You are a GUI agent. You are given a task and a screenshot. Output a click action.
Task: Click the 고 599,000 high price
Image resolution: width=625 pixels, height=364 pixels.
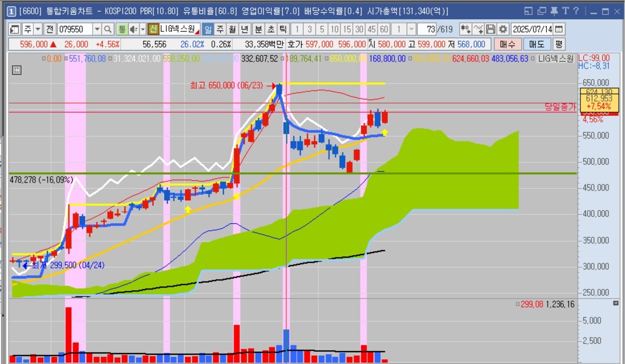pyautogui.click(x=427, y=44)
